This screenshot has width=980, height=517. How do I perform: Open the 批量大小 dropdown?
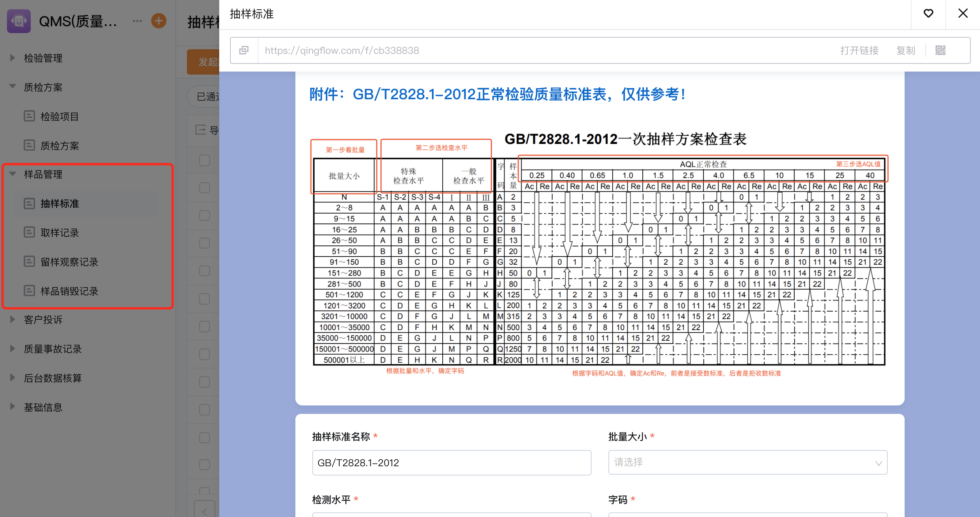(x=748, y=462)
